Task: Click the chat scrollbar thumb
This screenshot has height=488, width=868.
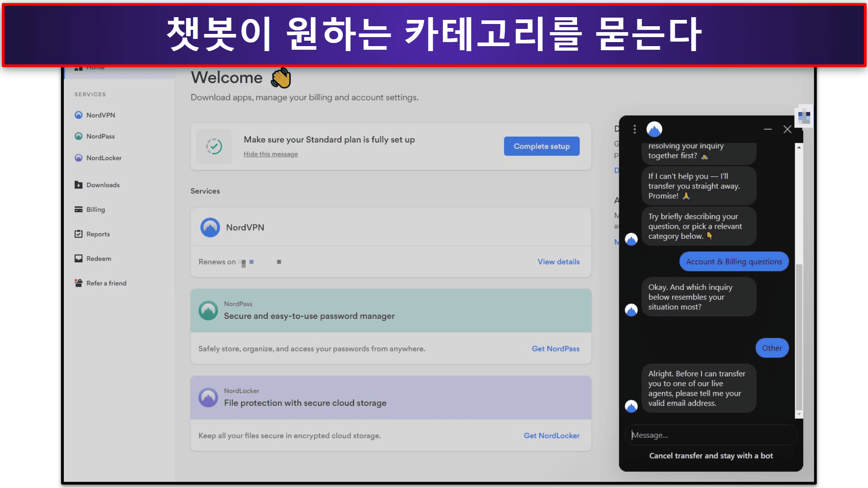Action: pos(799,337)
